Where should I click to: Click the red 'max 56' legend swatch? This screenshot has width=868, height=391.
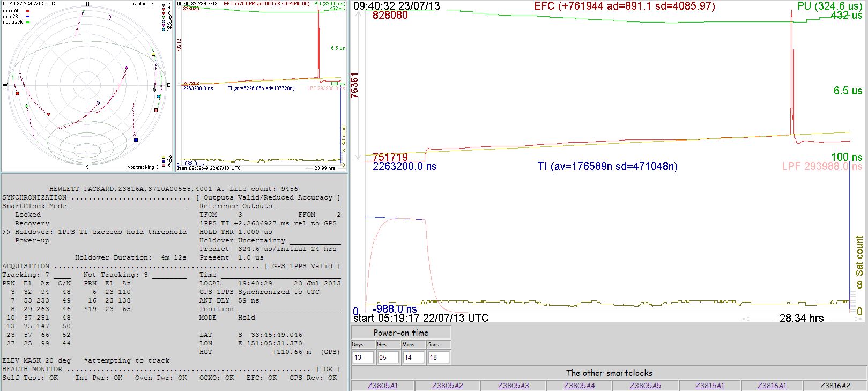click(28, 11)
